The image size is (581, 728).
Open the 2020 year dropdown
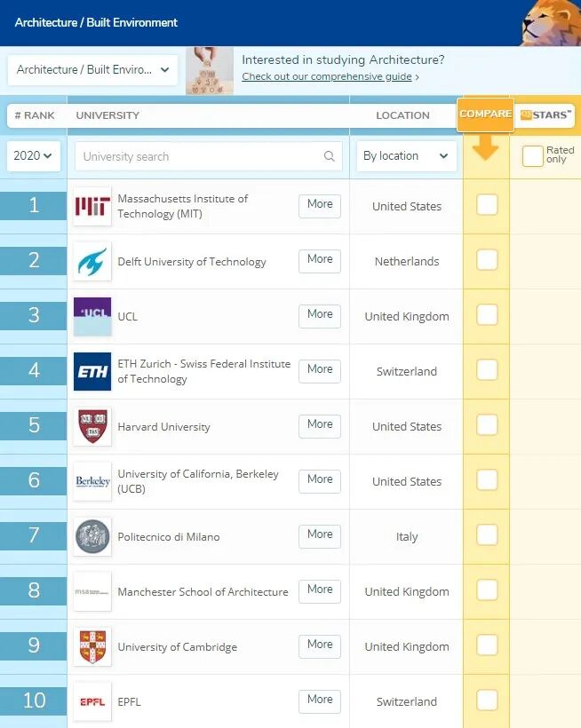(34, 156)
